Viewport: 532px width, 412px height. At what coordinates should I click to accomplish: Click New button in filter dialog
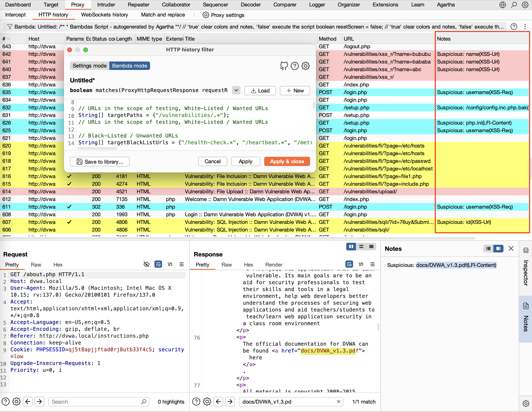(295, 91)
